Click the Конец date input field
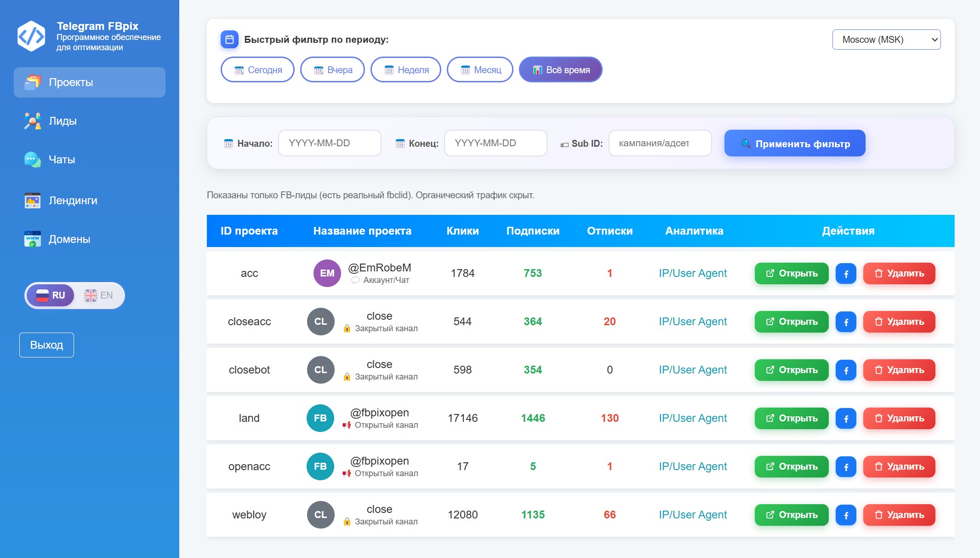980x558 pixels. (x=496, y=143)
